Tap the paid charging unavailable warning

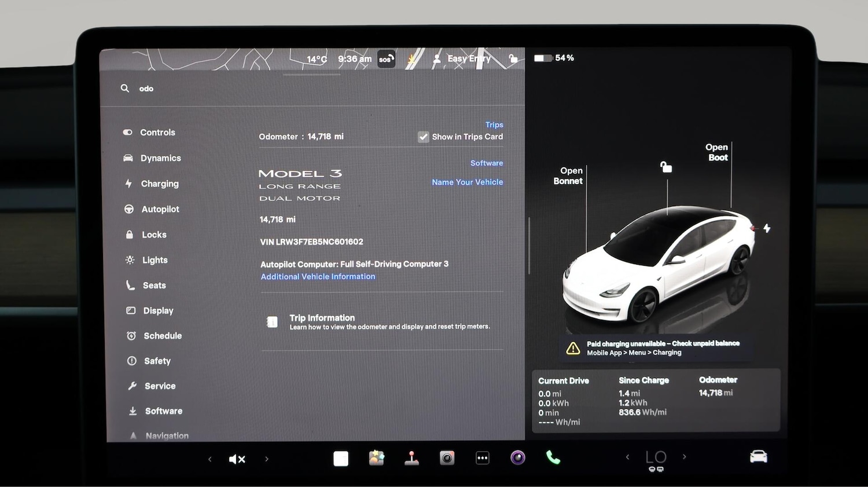657,348
